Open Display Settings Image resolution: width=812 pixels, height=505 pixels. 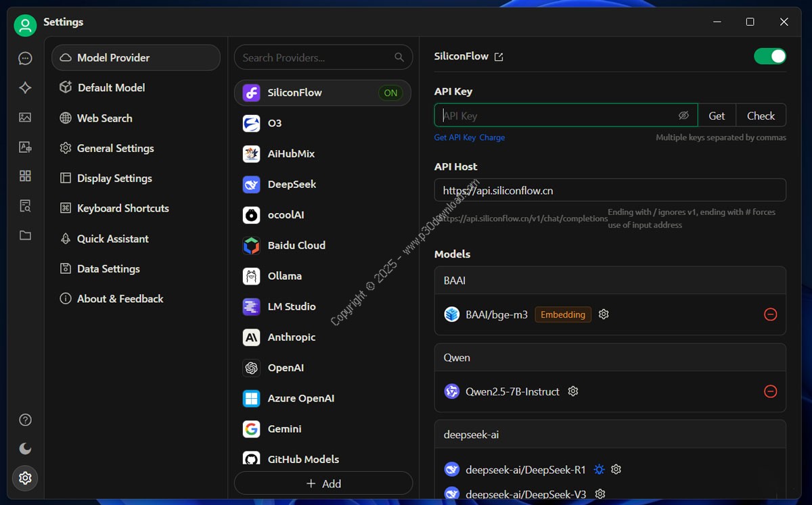coord(136,178)
